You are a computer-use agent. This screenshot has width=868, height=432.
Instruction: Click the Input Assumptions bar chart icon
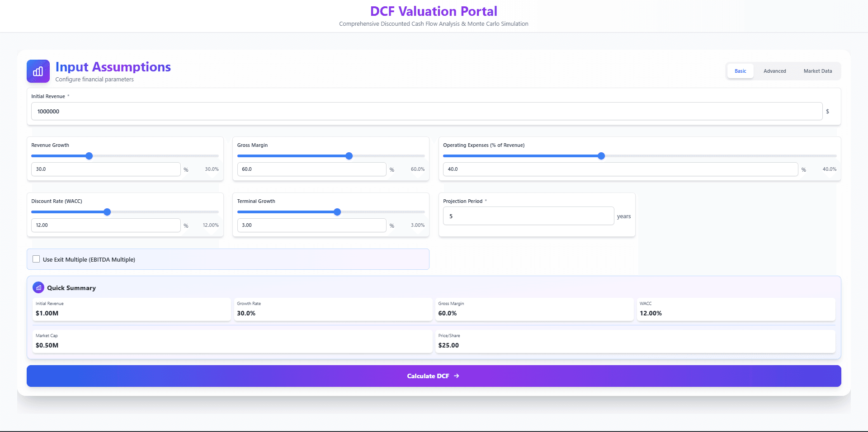pos(38,71)
